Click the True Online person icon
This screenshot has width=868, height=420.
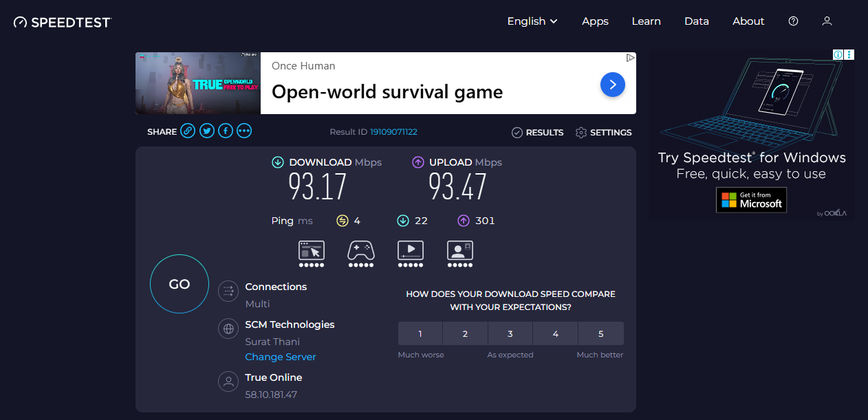228,382
